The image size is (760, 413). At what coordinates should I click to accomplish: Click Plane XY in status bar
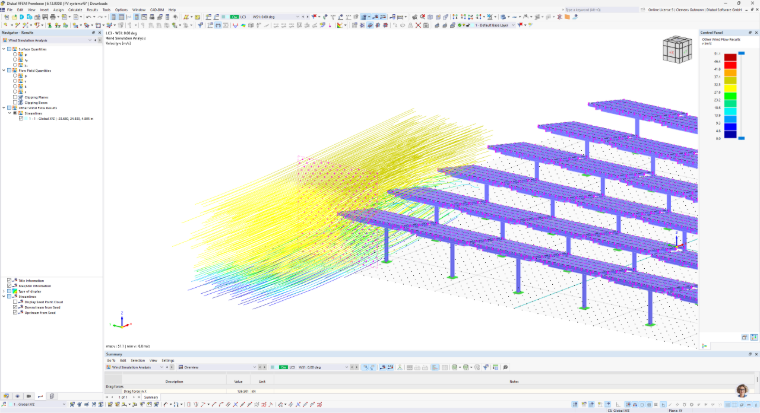(x=675, y=411)
